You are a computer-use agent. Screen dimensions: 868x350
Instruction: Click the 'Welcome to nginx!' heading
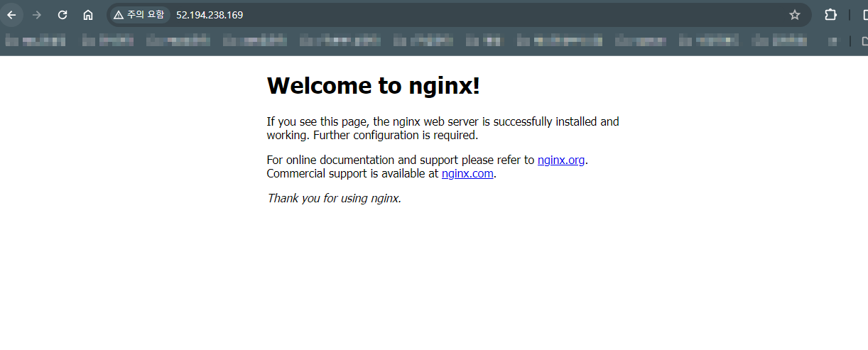click(374, 86)
